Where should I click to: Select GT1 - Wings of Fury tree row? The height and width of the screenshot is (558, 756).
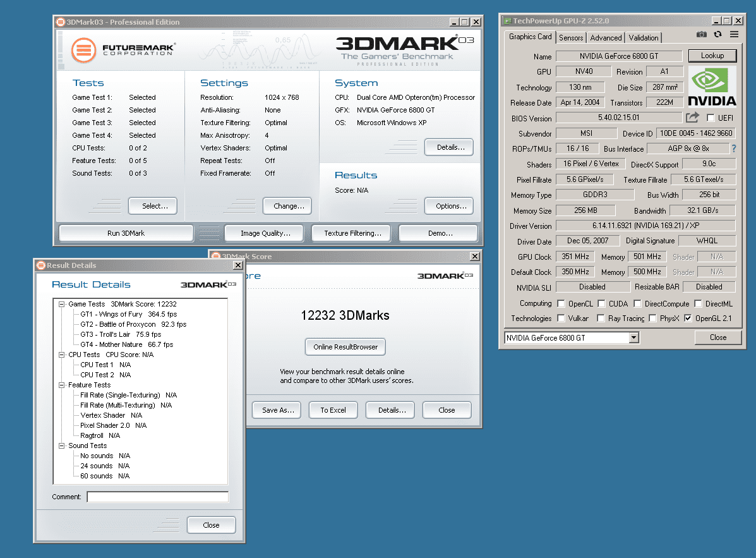[x=129, y=314]
